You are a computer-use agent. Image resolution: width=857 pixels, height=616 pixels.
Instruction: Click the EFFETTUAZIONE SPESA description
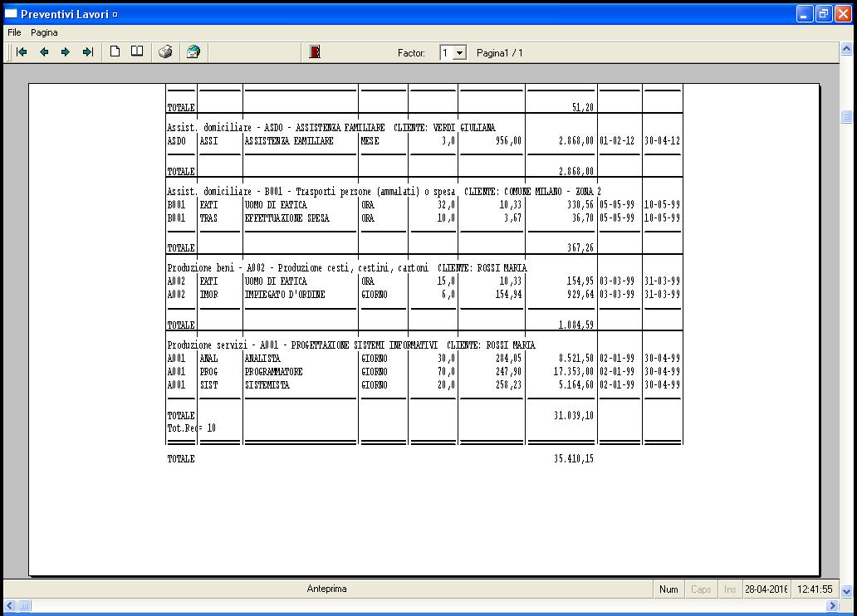click(x=287, y=218)
